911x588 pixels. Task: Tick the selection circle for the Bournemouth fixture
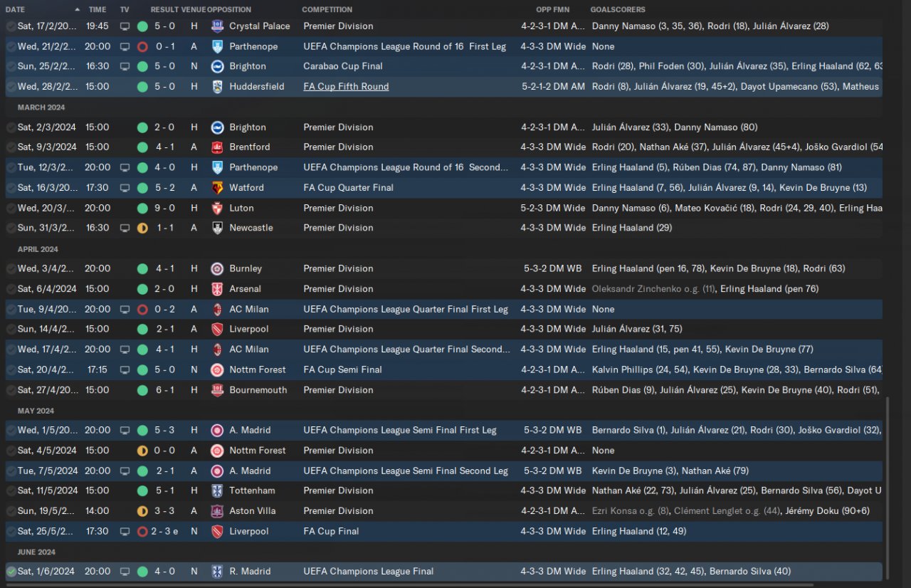point(11,390)
